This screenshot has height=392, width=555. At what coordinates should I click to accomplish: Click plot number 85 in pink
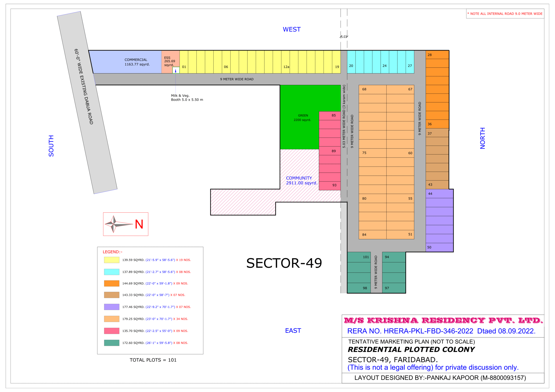click(330, 116)
